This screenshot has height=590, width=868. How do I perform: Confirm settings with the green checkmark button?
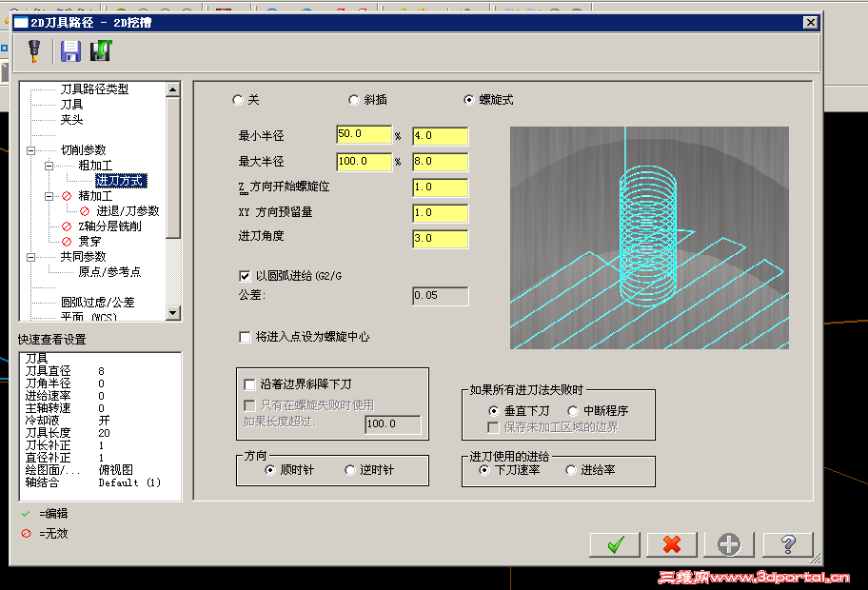[614, 544]
